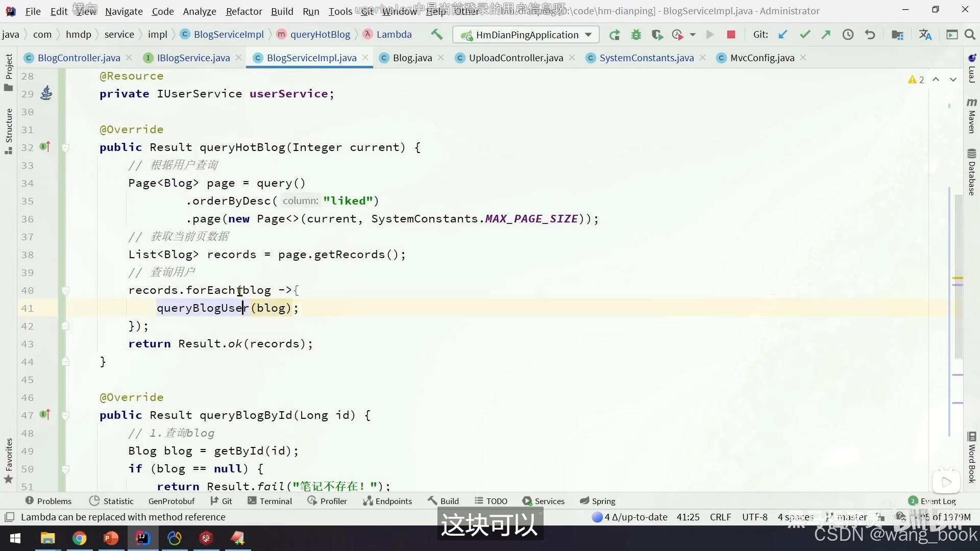
Task: Click the fold end marker on line 44
Action: 65,361
